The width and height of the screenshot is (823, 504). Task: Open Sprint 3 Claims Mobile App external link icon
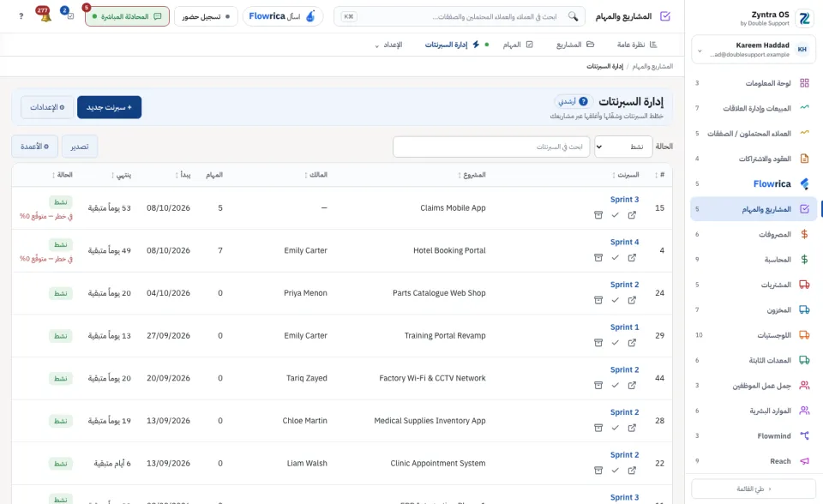(632, 215)
